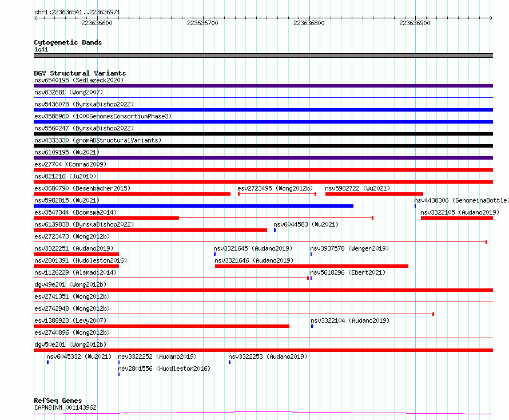This screenshot has height=420, width=509.
Task: Click the nsv6540195 (Sedlazeck2020) variant label
Action: (x=79, y=80)
